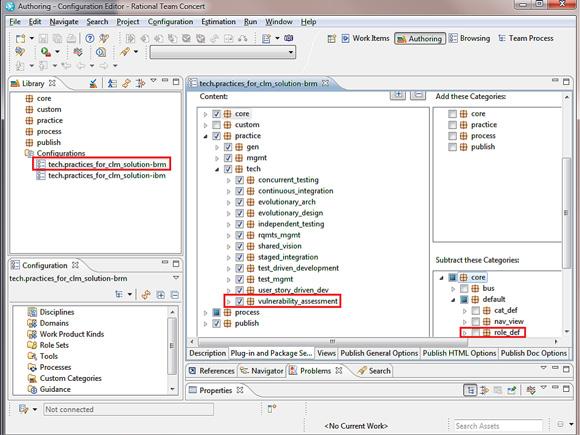The height and width of the screenshot is (435, 580).
Task: Click the status bar connection icon
Action: (x=23, y=409)
